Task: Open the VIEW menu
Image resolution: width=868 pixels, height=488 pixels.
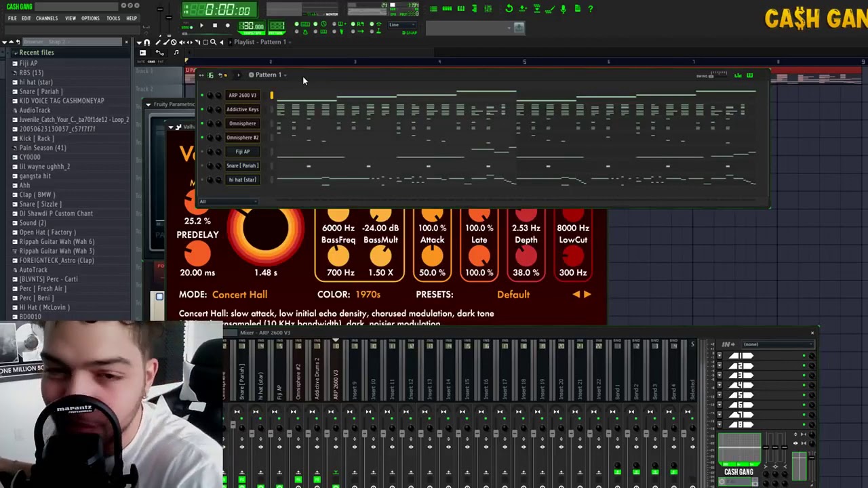Action: pyautogui.click(x=71, y=18)
